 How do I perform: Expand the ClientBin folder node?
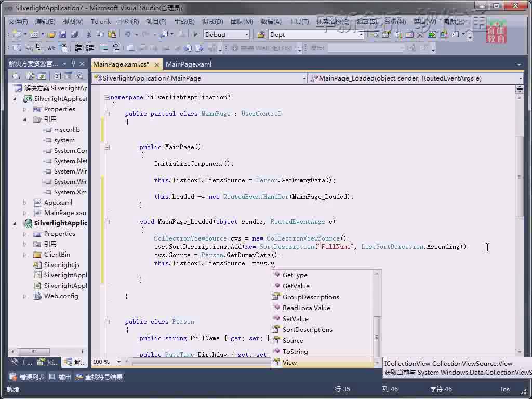tap(24, 255)
